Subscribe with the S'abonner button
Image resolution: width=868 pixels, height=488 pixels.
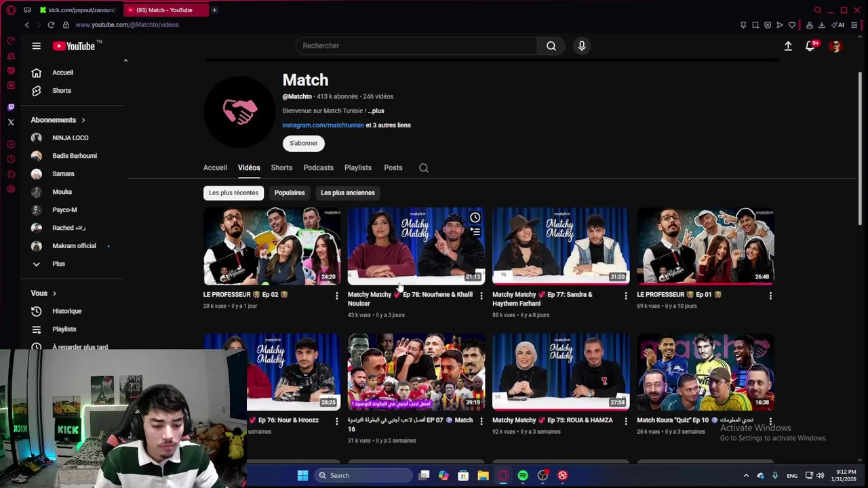(x=304, y=144)
